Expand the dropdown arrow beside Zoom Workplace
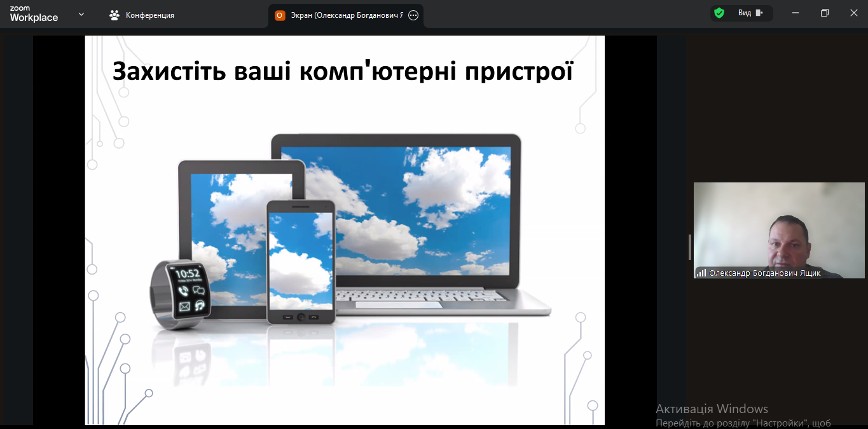Screen dimensions: 868x429 point(81,14)
